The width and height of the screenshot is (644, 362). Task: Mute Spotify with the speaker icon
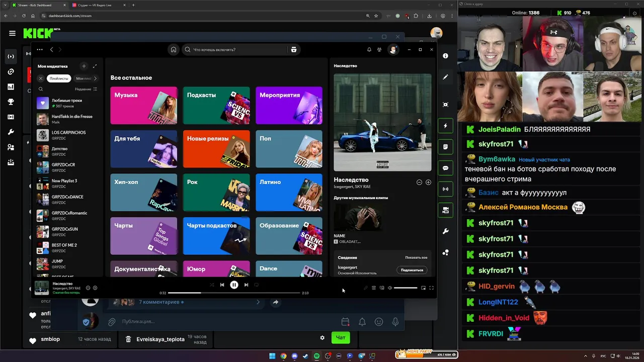pyautogui.click(x=389, y=288)
